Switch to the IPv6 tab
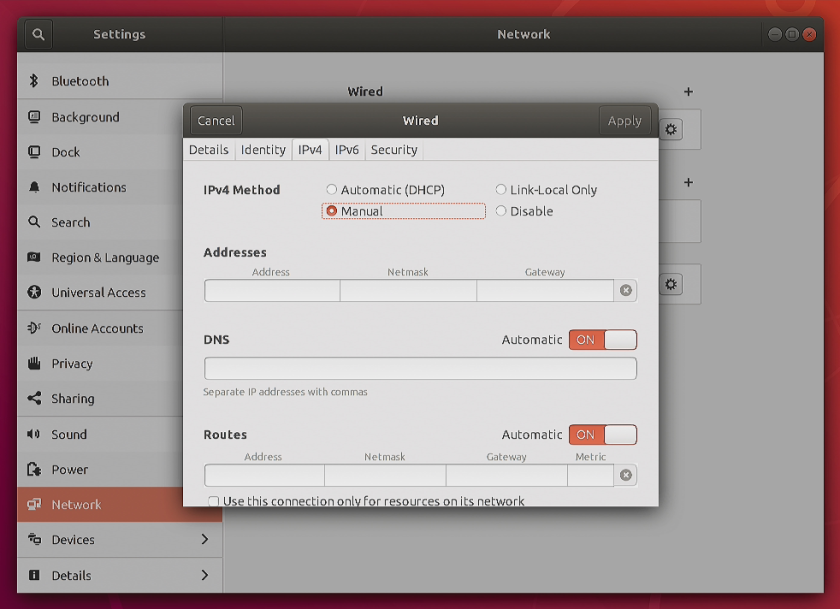Image resolution: width=840 pixels, height=610 pixels. pyautogui.click(x=346, y=150)
